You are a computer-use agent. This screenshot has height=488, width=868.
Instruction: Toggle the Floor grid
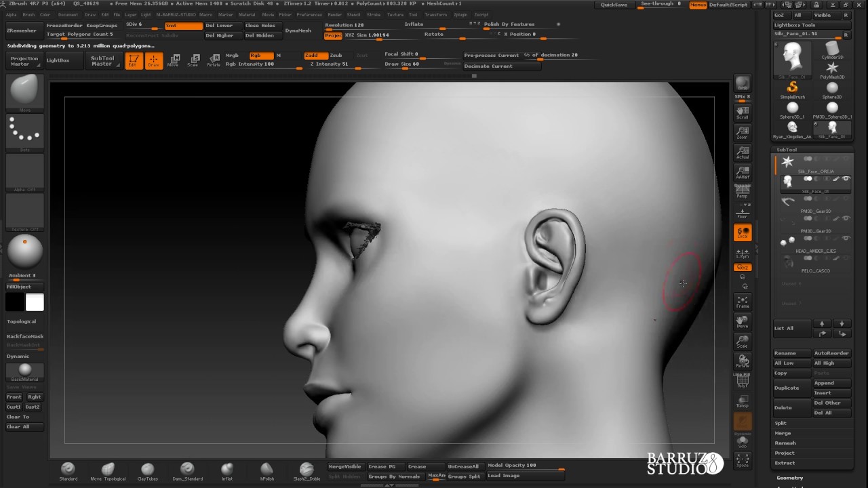743,211
